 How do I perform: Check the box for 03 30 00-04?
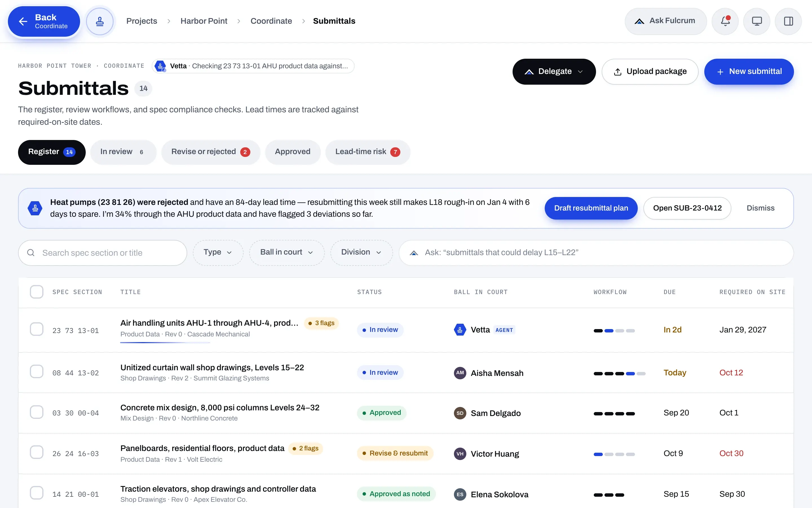37,412
